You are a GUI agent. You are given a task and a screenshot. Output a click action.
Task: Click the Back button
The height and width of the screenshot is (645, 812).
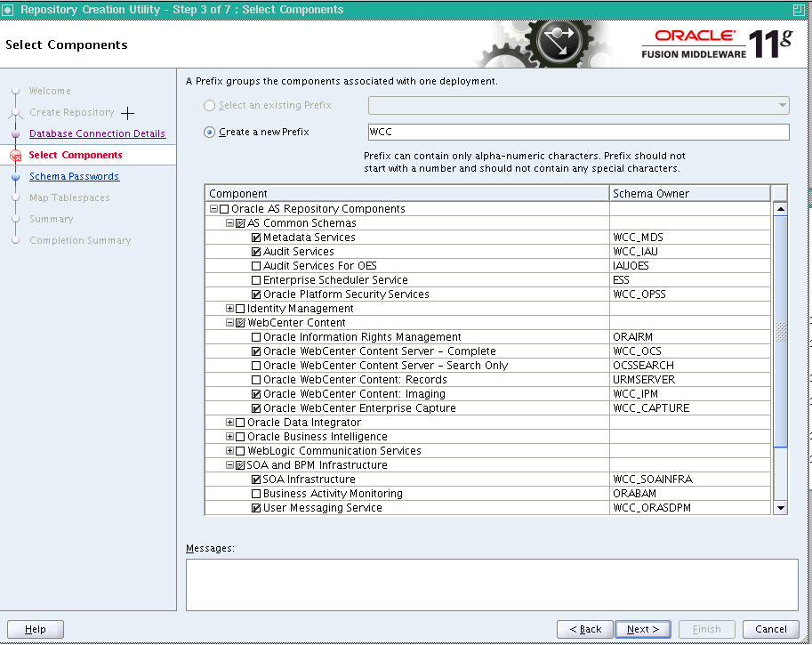(585, 630)
